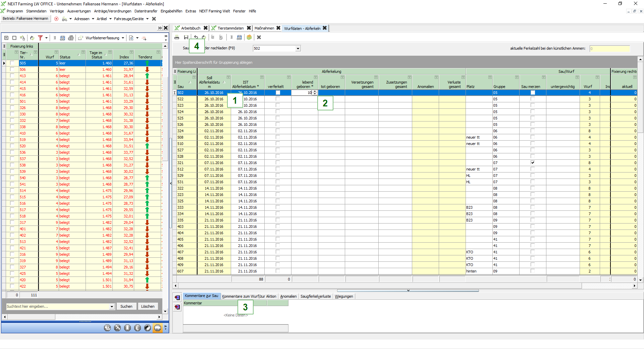Open the search text dropdown arrow
Screen dimensions: 644x349
112,307
